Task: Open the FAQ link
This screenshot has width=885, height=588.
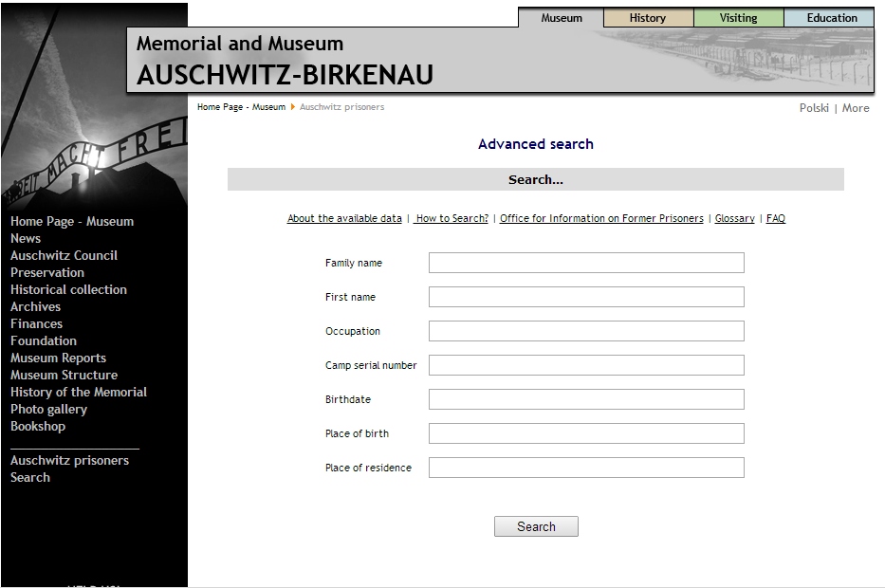Action: click(x=776, y=218)
